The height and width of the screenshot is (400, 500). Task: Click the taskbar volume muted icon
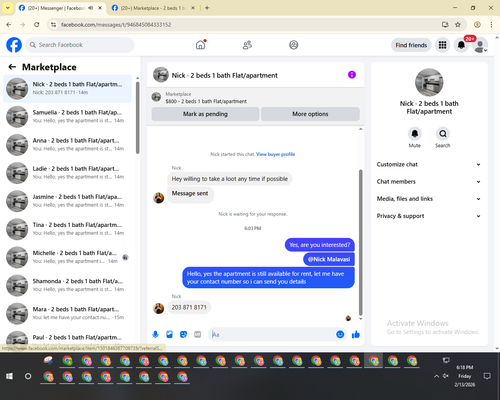pyautogui.click(x=446, y=376)
